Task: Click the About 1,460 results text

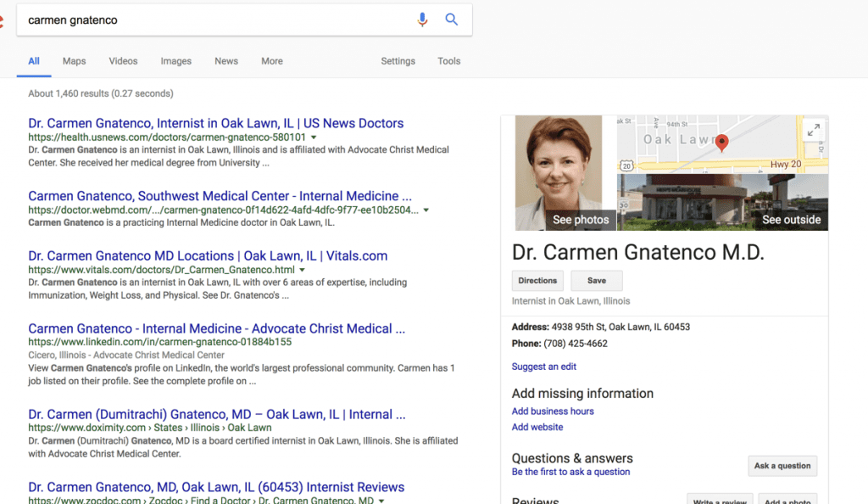Action: click(x=101, y=93)
